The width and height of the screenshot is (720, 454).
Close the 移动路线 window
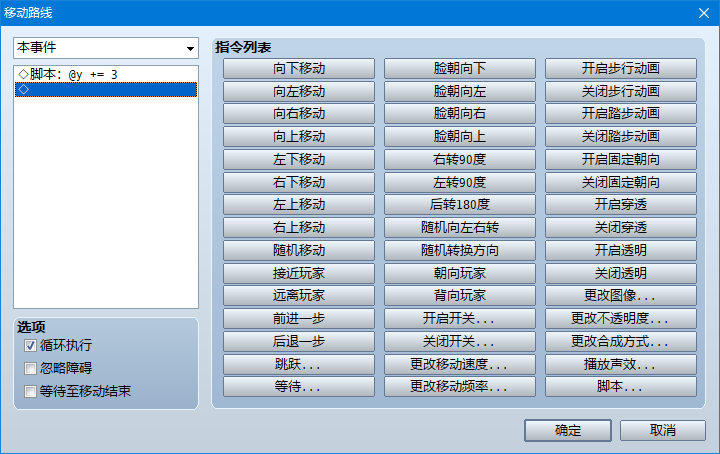coord(704,13)
